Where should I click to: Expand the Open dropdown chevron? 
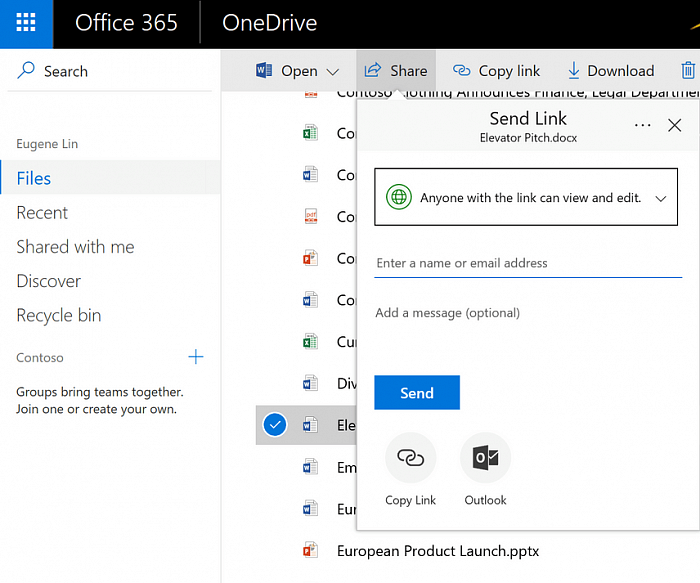pyautogui.click(x=333, y=71)
